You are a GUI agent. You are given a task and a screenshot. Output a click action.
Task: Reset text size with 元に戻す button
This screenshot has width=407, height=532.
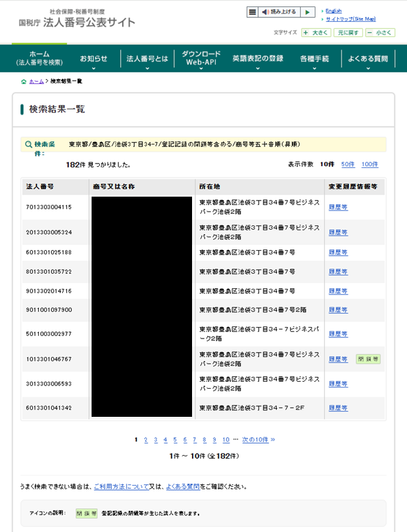click(348, 32)
